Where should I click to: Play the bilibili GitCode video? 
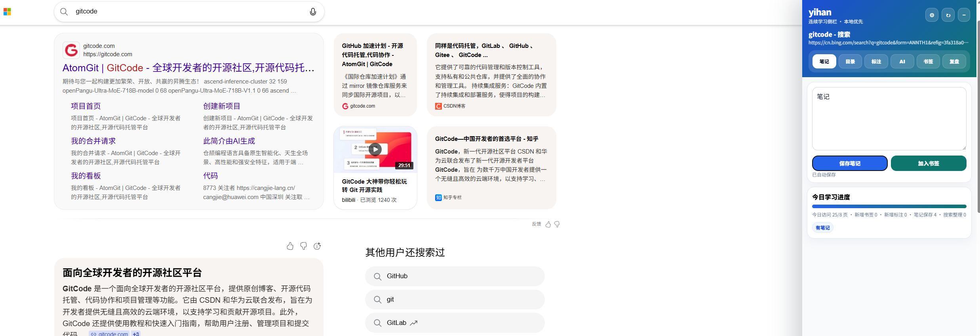[x=375, y=149]
